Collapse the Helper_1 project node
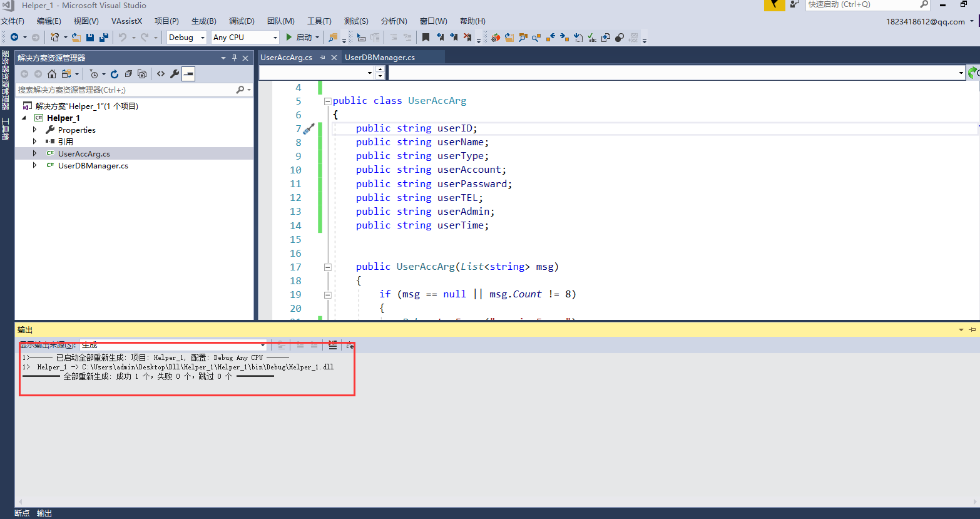980x519 pixels. [x=24, y=118]
